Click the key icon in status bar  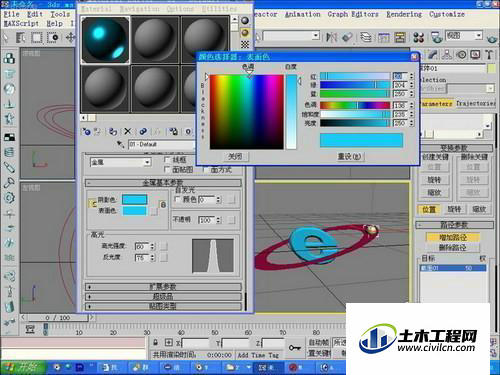[x=295, y=348]
